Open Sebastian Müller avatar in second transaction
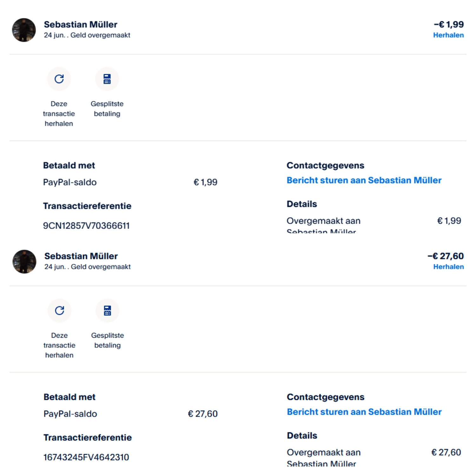The image size is (476, 476). (x=24, y=261)
